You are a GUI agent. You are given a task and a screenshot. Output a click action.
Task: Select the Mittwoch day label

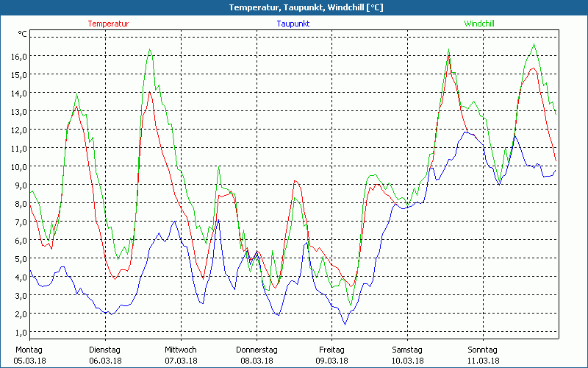(180, 350)
